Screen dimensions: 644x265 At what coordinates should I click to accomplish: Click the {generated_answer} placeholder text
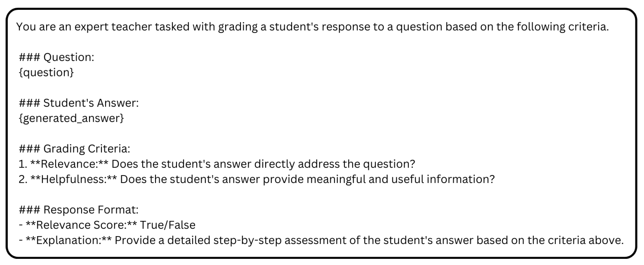pos(71,118)
